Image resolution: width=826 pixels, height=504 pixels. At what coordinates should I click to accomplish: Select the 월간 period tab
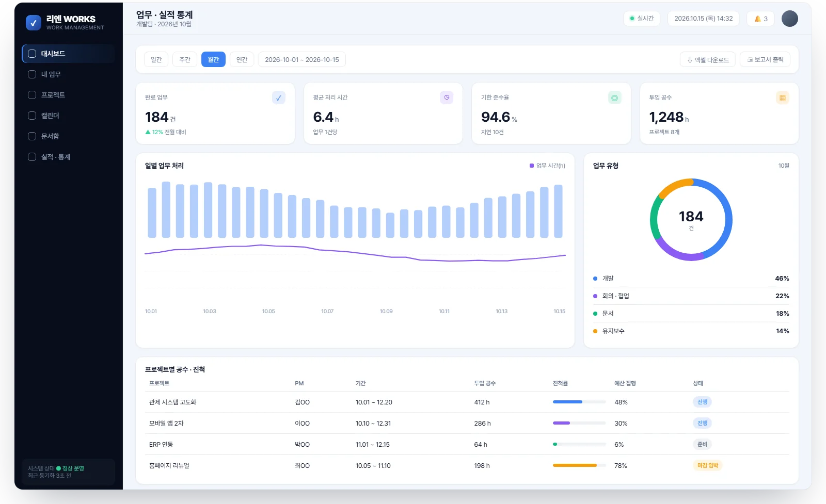(x=213, y=59)
